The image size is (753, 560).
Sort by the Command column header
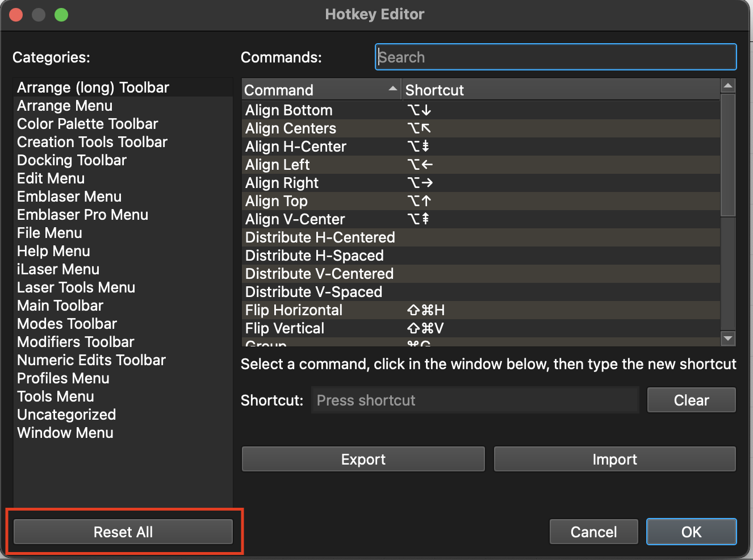coord(321,90)
